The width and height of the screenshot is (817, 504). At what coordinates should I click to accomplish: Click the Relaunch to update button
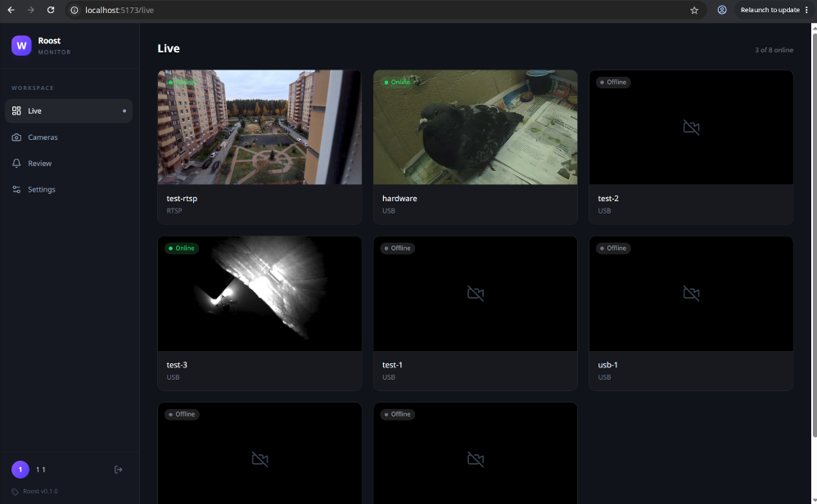coord(770,10)
